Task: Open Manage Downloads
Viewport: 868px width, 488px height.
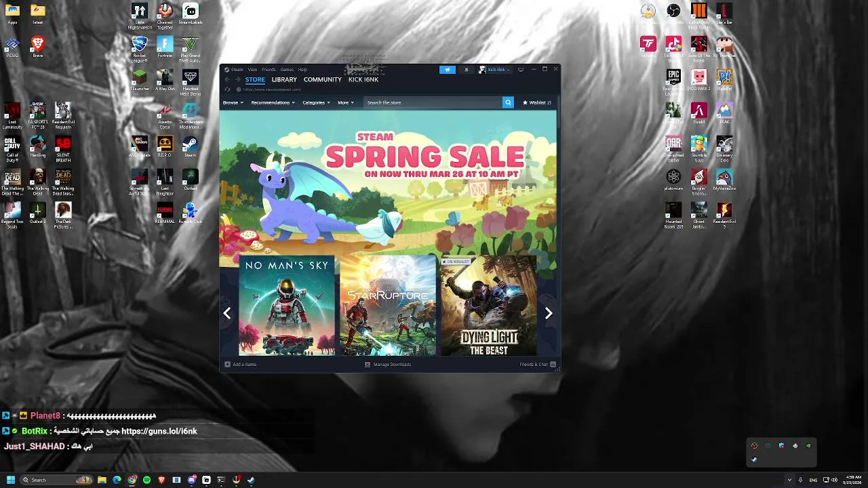Action: pos(388,365)
